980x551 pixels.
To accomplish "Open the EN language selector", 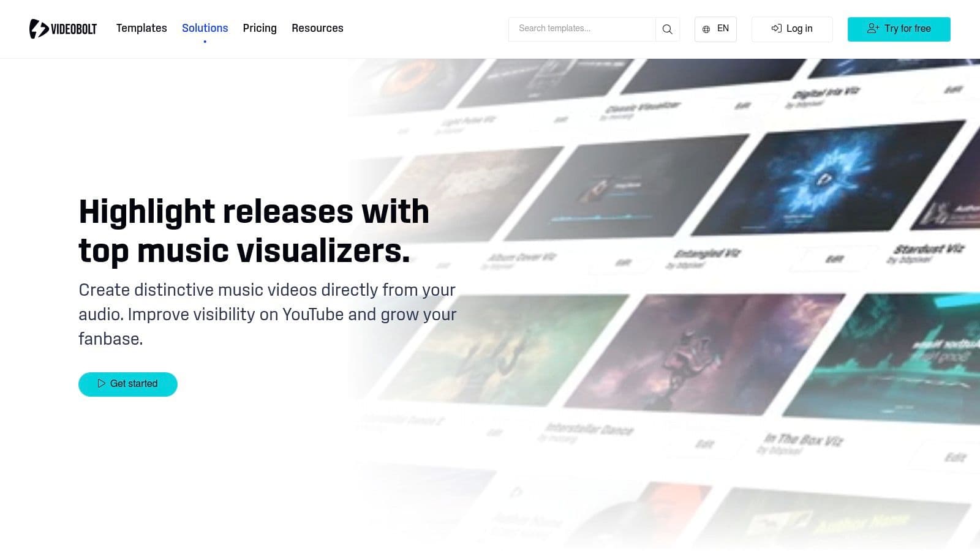I will 715,29.
